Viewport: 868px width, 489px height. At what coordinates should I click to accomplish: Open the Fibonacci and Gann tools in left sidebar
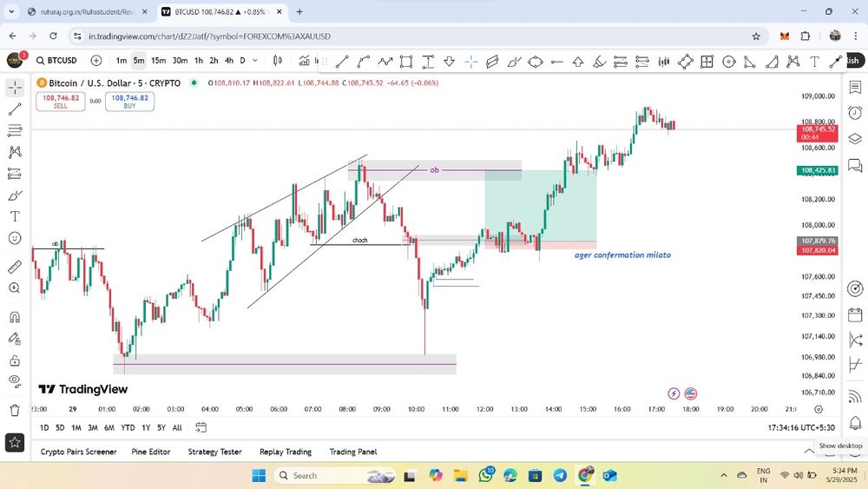pos(15,130)
